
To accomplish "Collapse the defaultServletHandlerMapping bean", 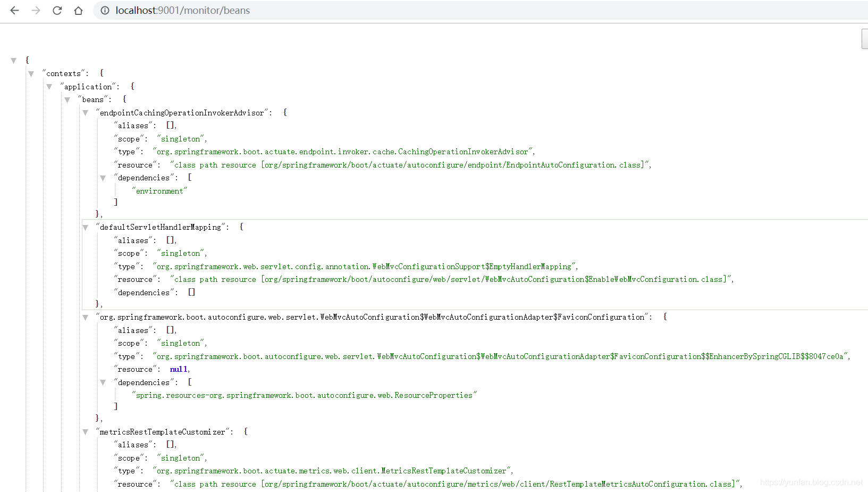I will point(85,228).
